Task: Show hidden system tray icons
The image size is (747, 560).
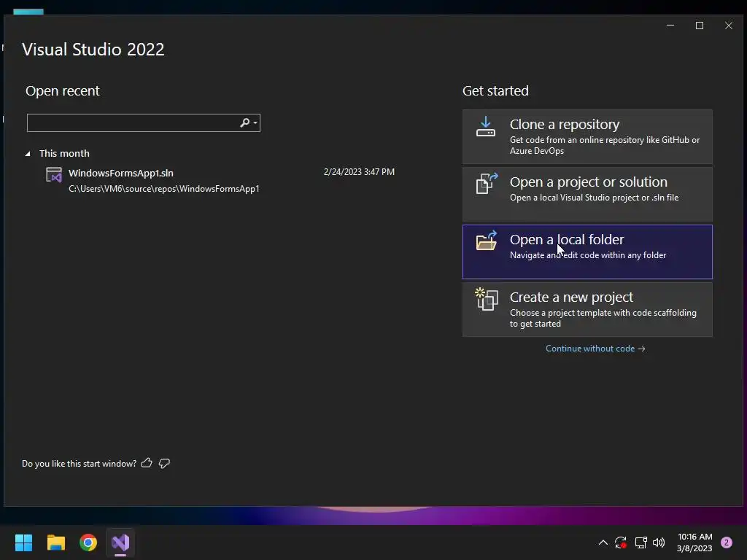Action: point(603,542)
